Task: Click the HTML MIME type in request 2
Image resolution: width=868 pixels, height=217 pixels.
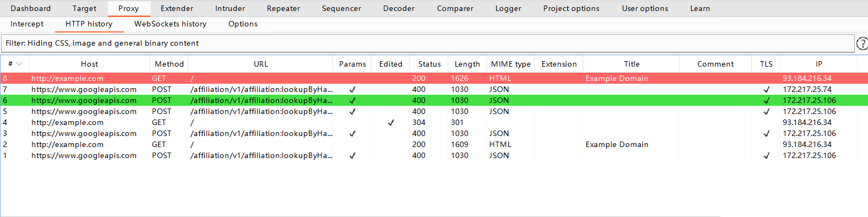Action: click(500, 144)
